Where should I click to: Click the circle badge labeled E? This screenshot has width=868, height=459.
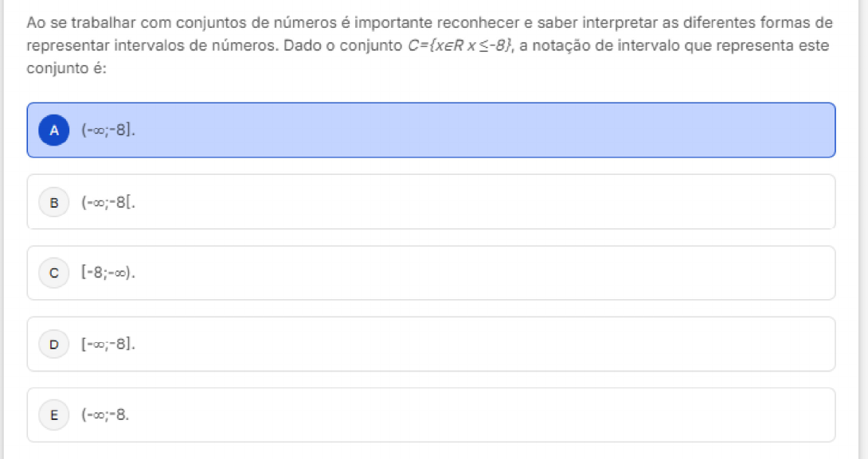coord(53,414)
